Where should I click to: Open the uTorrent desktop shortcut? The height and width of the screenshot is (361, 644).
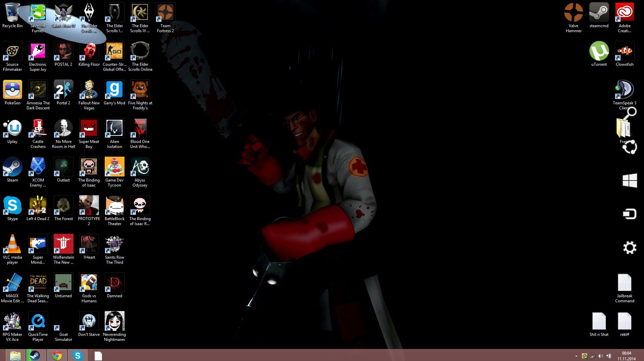(599, 51)
